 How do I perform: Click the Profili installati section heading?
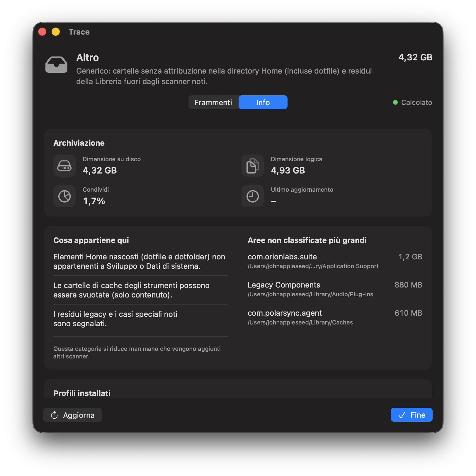pyautogui.click(x=82, y=393)
